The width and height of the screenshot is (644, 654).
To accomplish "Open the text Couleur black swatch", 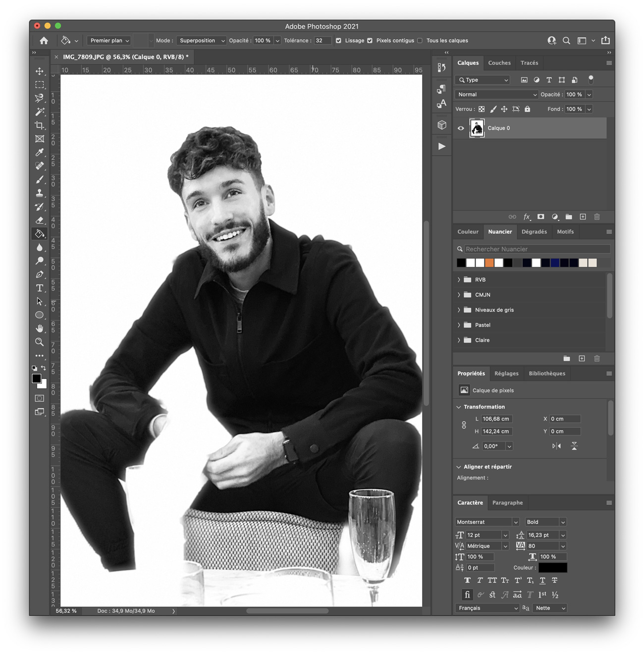I will point(553,568).
